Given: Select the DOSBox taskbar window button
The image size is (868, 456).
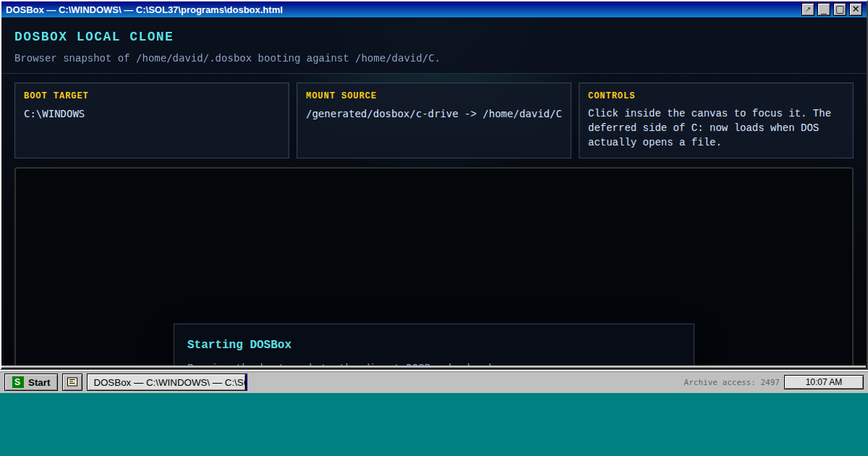Looking at the screenshot, I should tap(167, 382).
